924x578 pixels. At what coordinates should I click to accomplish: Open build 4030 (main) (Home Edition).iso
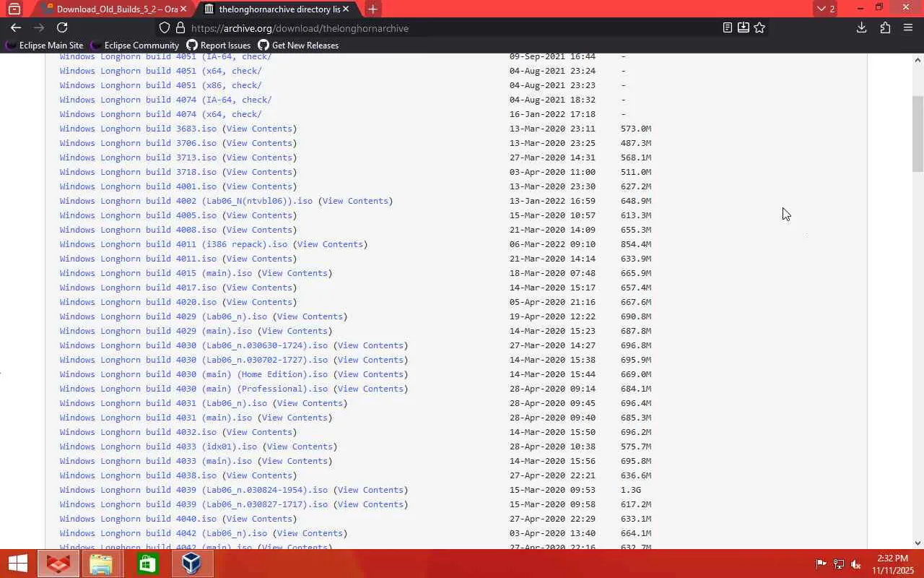(x=193, y=374)
